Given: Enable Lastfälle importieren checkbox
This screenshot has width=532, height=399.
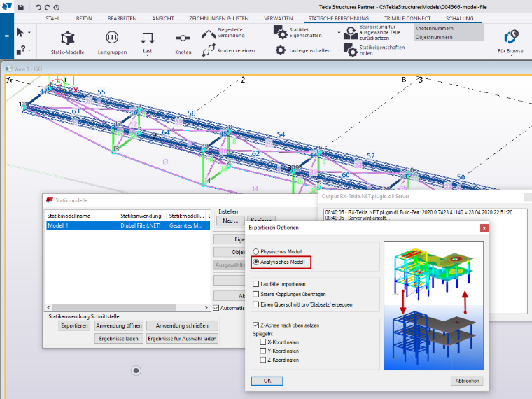Looking at the screenshot, I should coord(255,284).
